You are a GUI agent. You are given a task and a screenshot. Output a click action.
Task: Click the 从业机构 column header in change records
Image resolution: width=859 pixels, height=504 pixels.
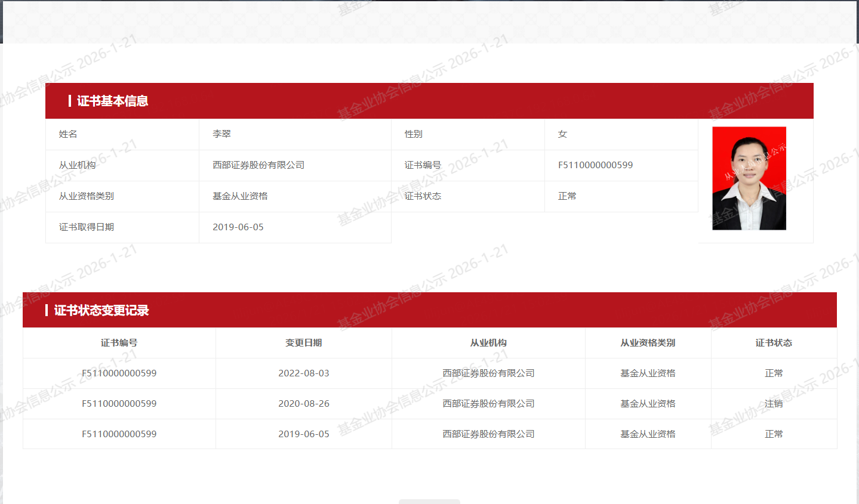[488, 343]
